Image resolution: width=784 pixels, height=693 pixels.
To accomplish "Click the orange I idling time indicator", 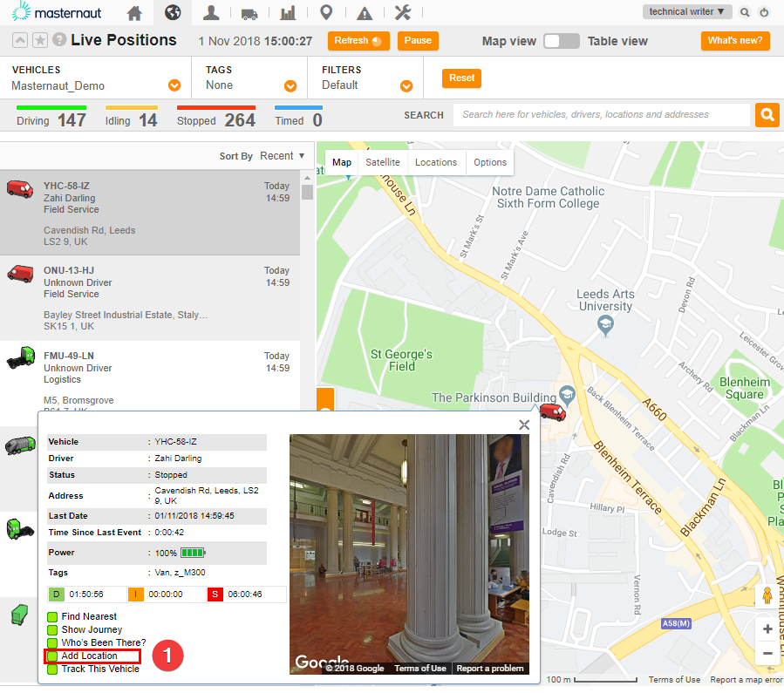I will 135,594.
